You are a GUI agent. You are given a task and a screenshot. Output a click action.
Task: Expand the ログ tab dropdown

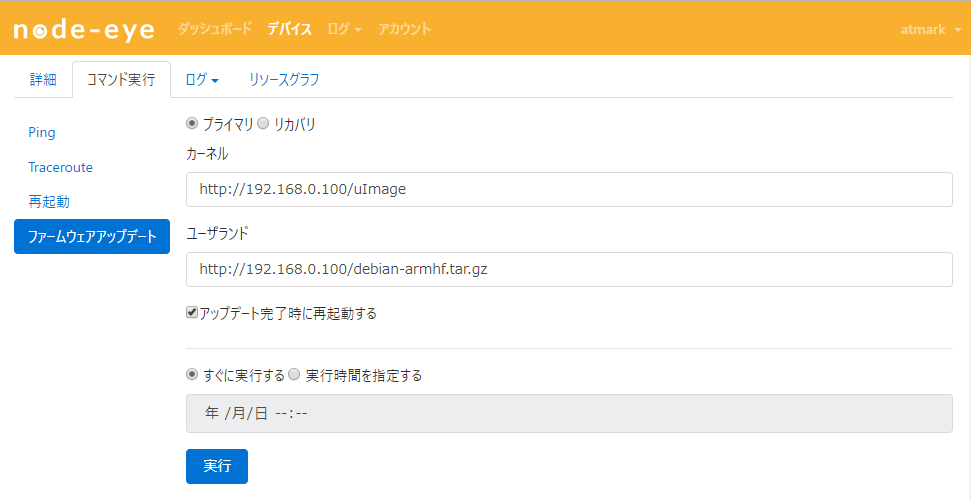pos(202,79)
